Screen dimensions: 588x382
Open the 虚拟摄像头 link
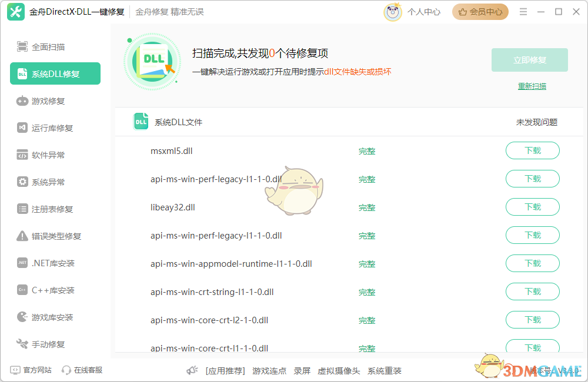click(339, 371)
